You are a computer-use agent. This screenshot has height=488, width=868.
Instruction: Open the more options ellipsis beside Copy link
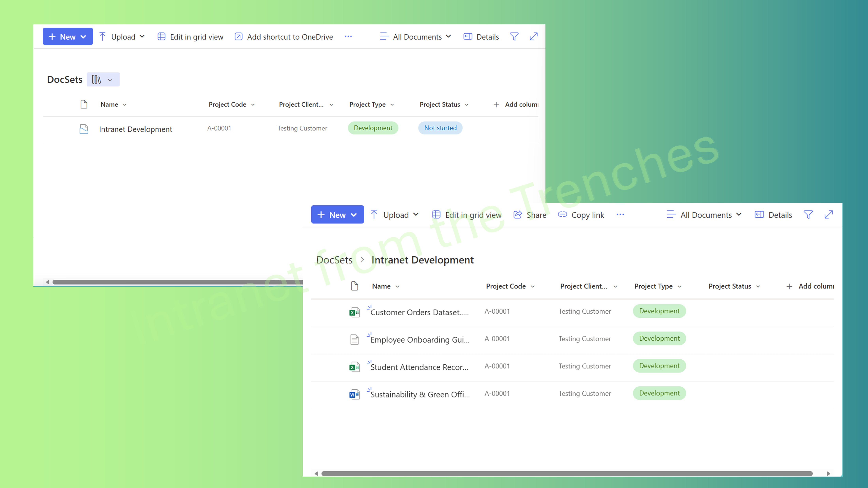click(x=620, y=215)
